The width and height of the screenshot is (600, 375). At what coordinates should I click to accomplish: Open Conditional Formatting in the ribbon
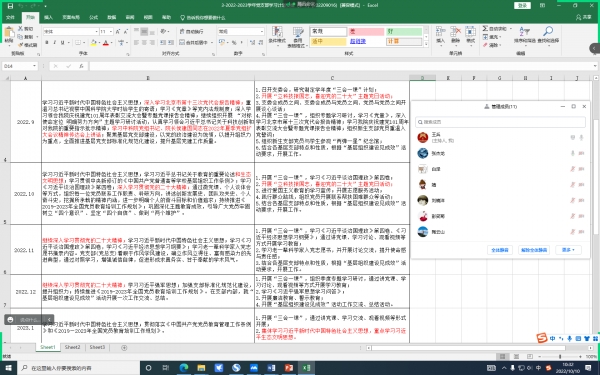coord(277,35)
